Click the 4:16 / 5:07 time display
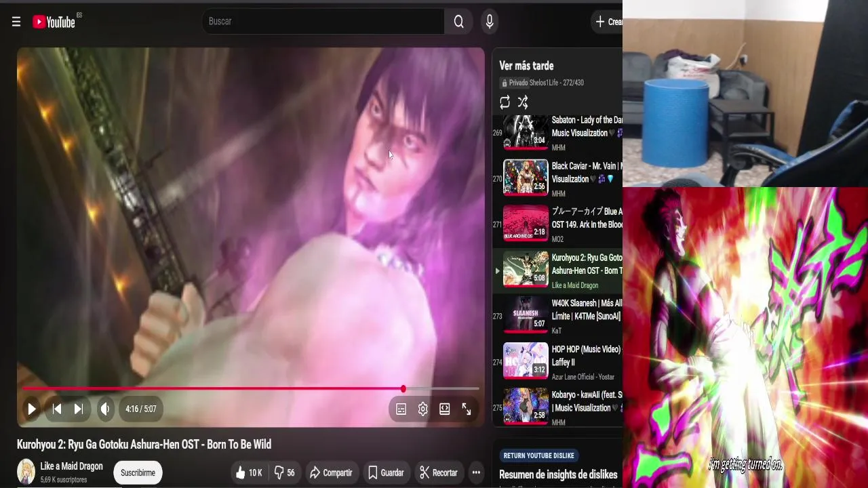Screen dimensions: 868x488 pyautogui.click(x=140, y=409)
